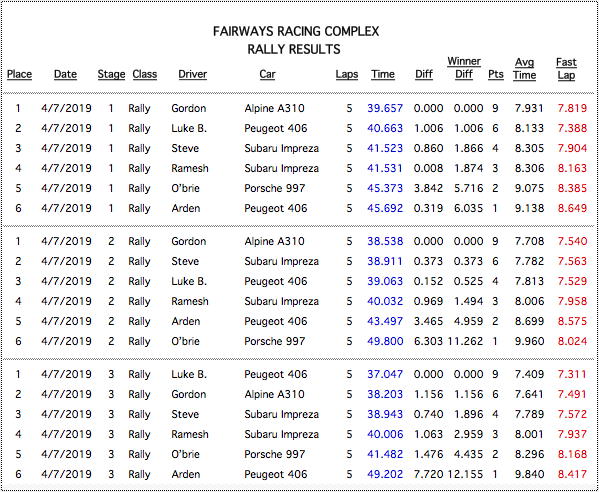Screen dimensions: 599x492
Task: Click the Avg Time column header
Action: [x=525, y=68]
